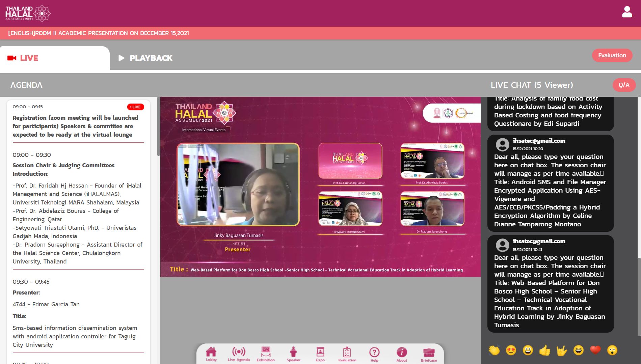Image resolution: width=641 pixels, height=364 pixels.
Task: Click the partner logos badge in video
Action: pos(452,113)
